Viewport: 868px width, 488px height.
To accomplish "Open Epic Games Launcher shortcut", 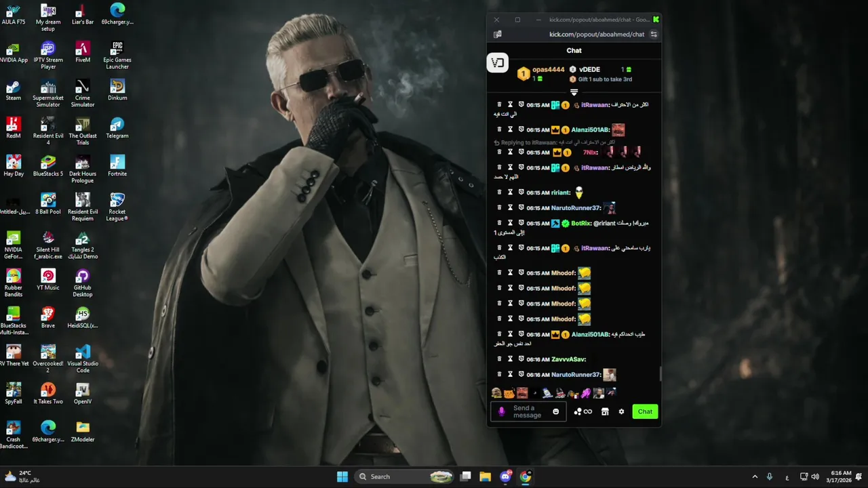I will 117,55.
